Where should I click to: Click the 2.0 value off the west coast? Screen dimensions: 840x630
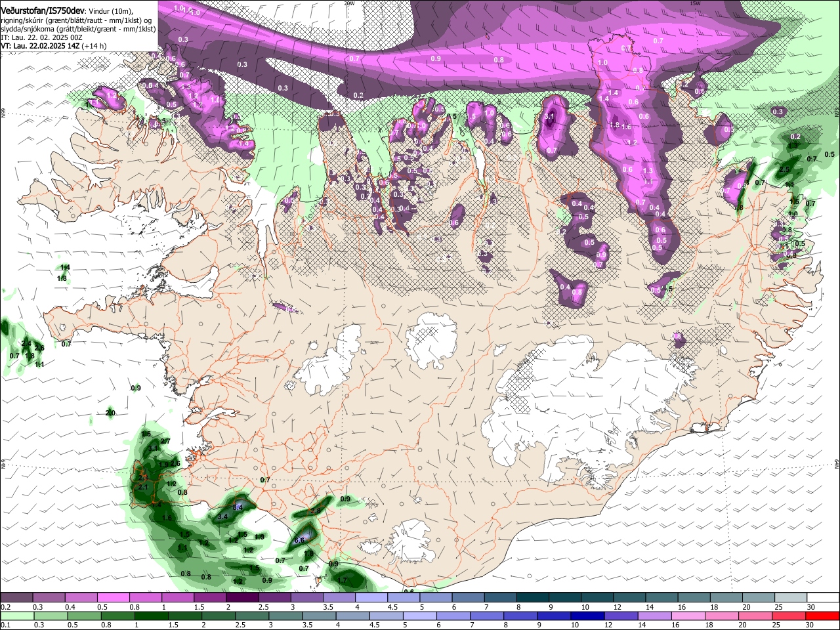pos(110,413)
